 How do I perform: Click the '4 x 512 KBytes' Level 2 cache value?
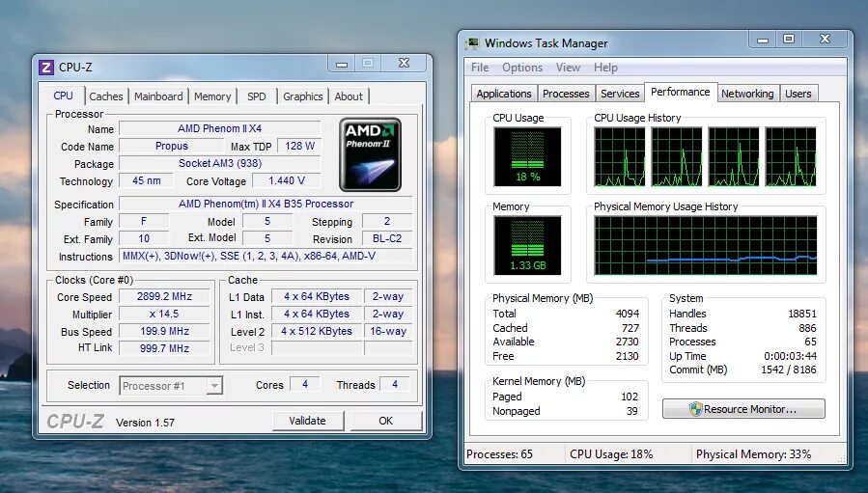click(317, 331)
